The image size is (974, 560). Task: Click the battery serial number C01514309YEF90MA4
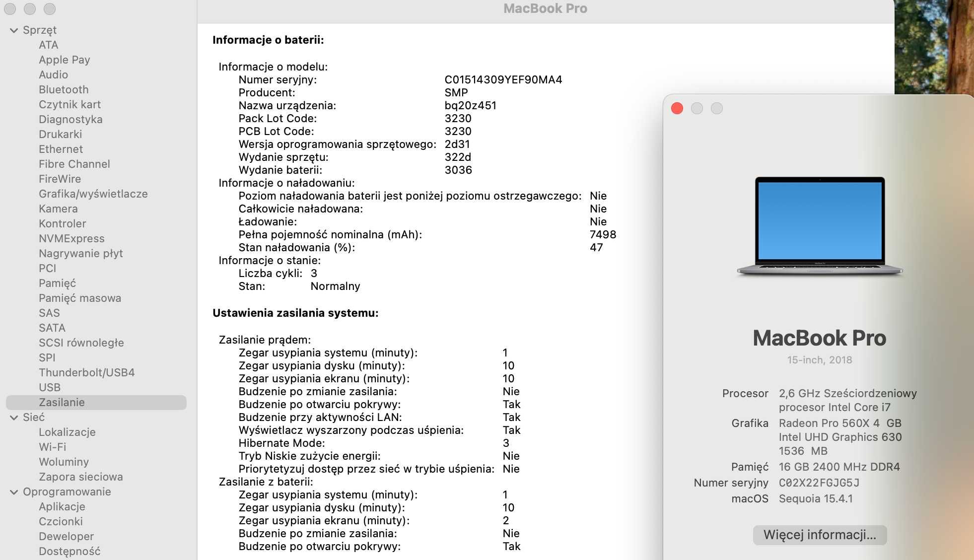point(503,79)
